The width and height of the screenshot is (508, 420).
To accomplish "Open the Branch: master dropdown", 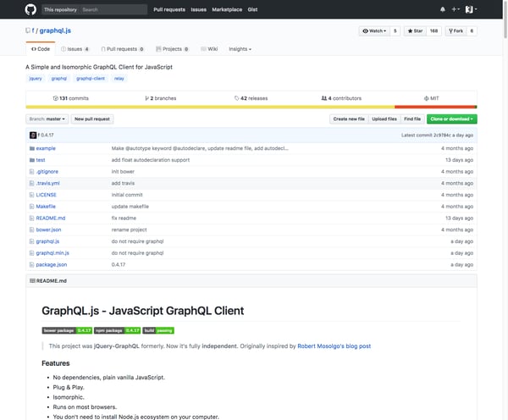I will [x=47, y=119].
